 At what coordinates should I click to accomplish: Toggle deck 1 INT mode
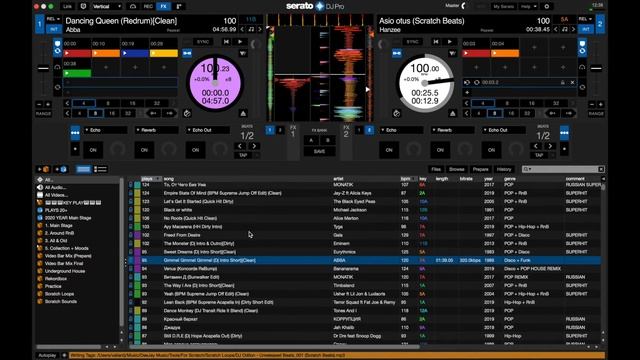(53, 29)
